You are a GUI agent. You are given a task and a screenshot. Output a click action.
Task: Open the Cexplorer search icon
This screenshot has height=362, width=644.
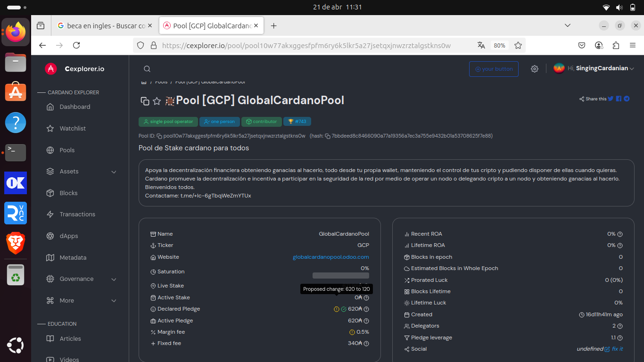(147, 69)
